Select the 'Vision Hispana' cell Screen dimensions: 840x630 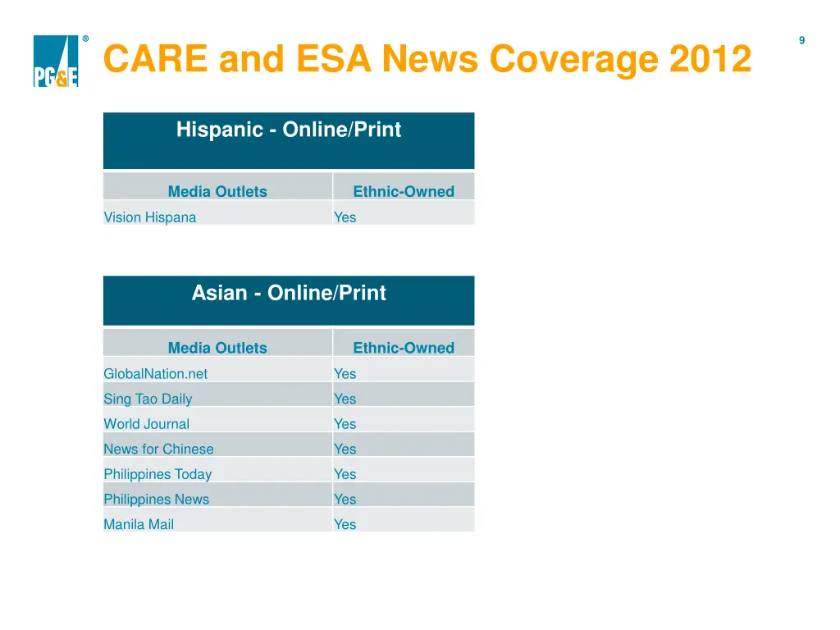tap(217, 212)
